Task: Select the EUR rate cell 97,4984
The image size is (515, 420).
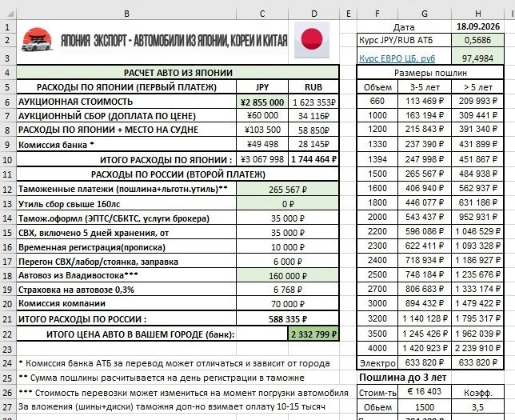Action: click(x=477, y=58)
